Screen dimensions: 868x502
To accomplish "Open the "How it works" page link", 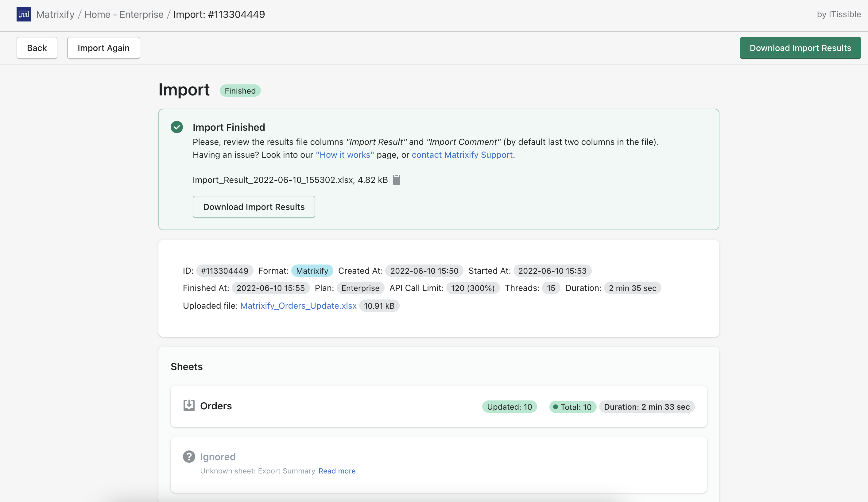I will [x=344, y=155].
